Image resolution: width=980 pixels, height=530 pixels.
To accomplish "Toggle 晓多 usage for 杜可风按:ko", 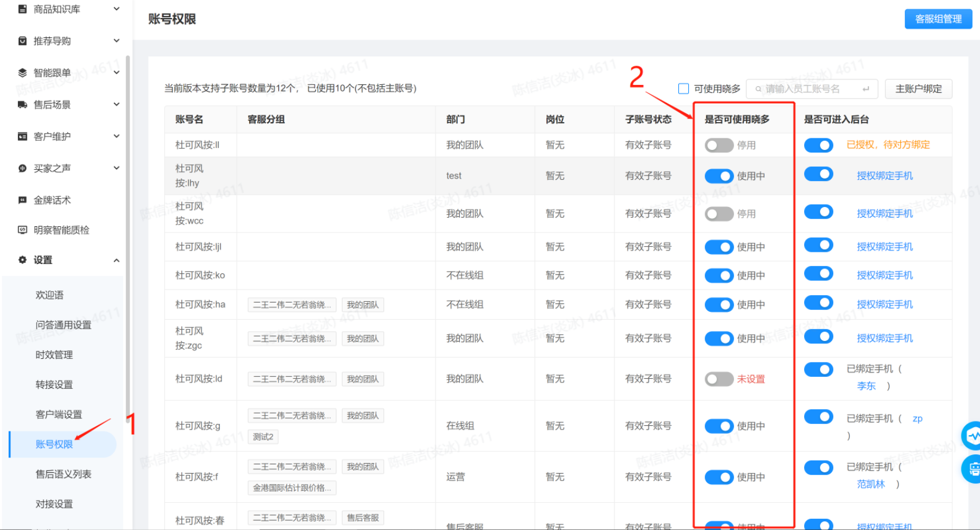I will 719,275.
